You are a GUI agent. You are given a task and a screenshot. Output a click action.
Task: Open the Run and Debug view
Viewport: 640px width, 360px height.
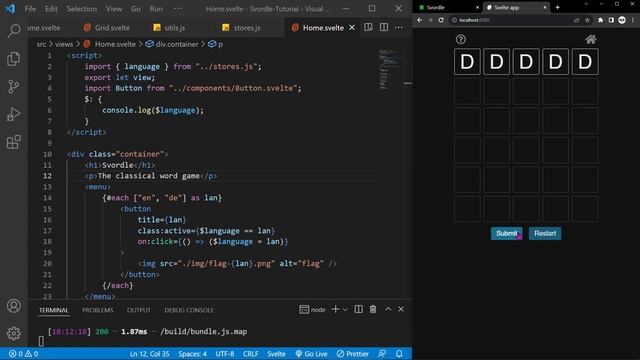tap(14, 114)
